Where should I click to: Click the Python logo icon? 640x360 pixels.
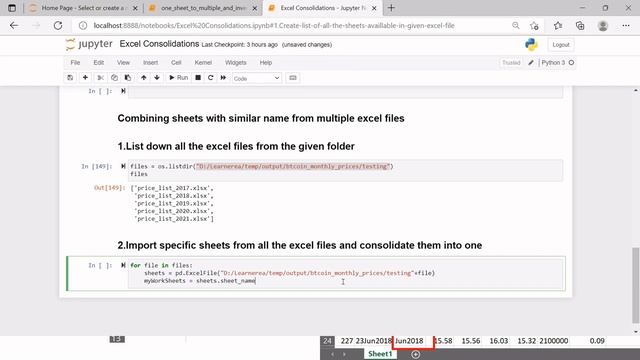(531, 44)
